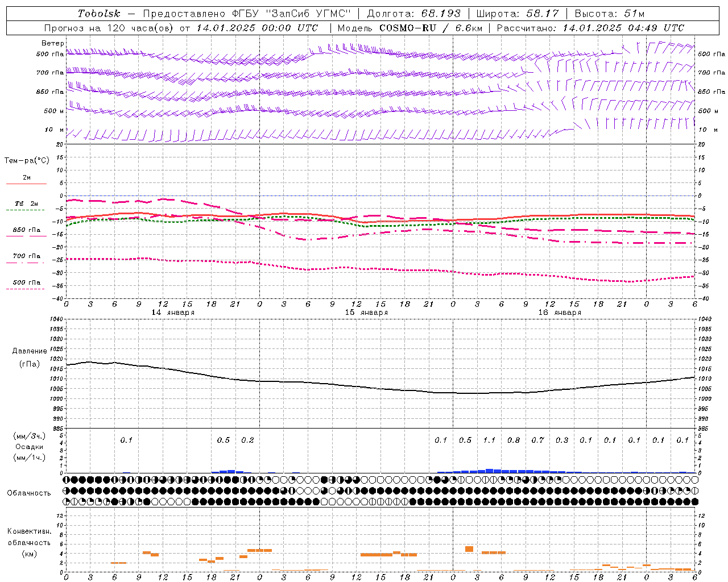
Task: Click the '0.7' precipitation amount value
Action: click(537, 440)
